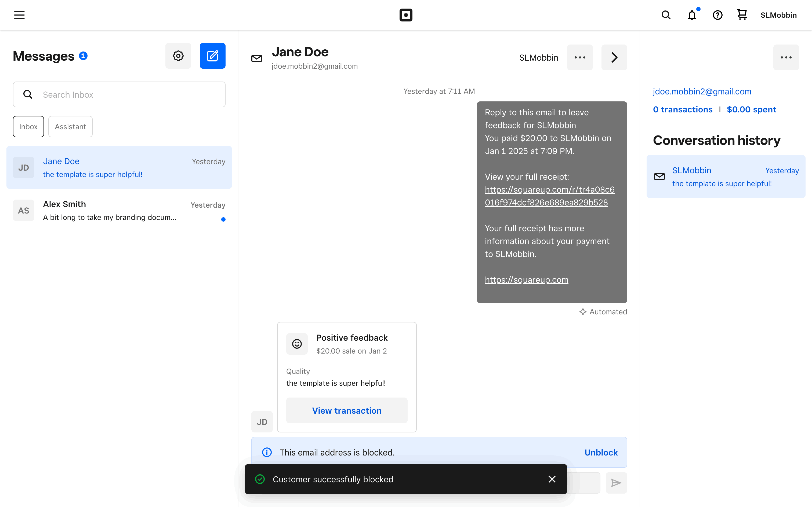
Task: Click View transaction button
Action: click(x=347, y=410)
